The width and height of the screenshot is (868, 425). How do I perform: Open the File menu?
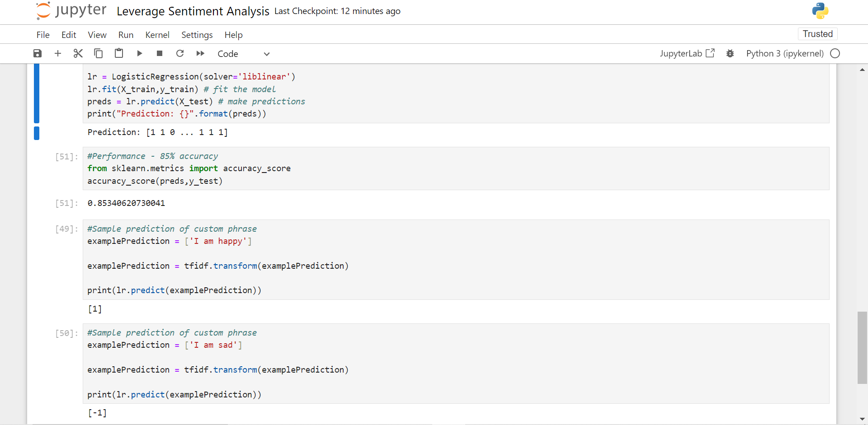pyautogui.click(x=43, y=35)
